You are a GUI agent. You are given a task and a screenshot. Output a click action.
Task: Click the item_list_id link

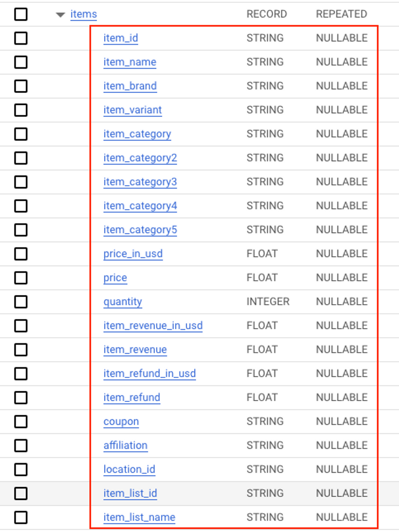[130, 493]
